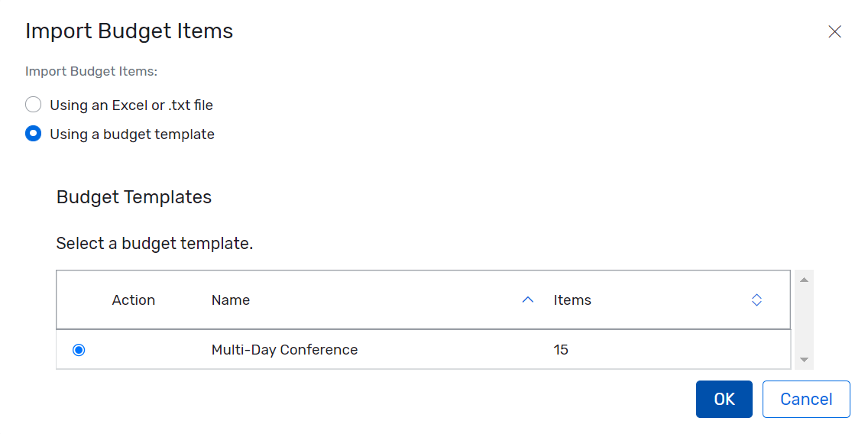Choose the budget template radio button
Screen dimensions: 868x434
pos(33,134)
